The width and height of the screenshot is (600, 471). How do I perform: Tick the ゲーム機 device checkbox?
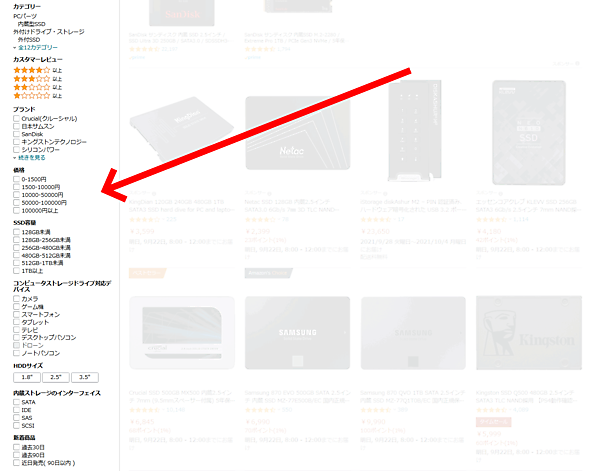click(x=16, y=306)
